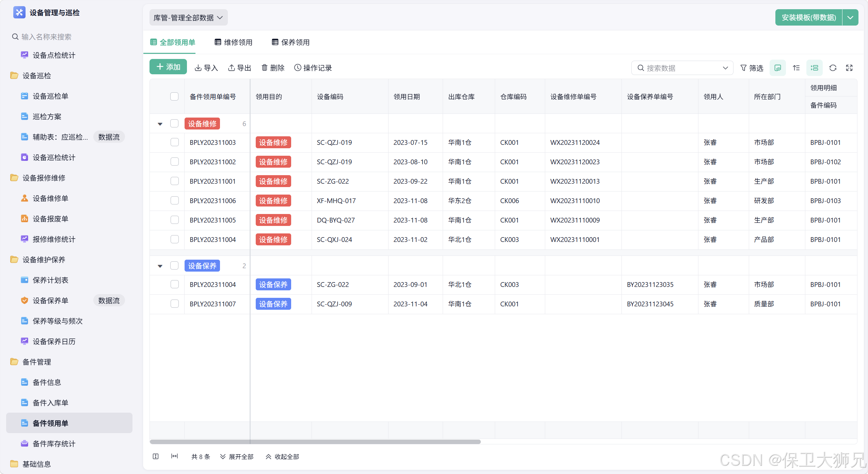Click the 设备保养日历 chart icon
Screen dimensions: 868x474
point(25,341)
